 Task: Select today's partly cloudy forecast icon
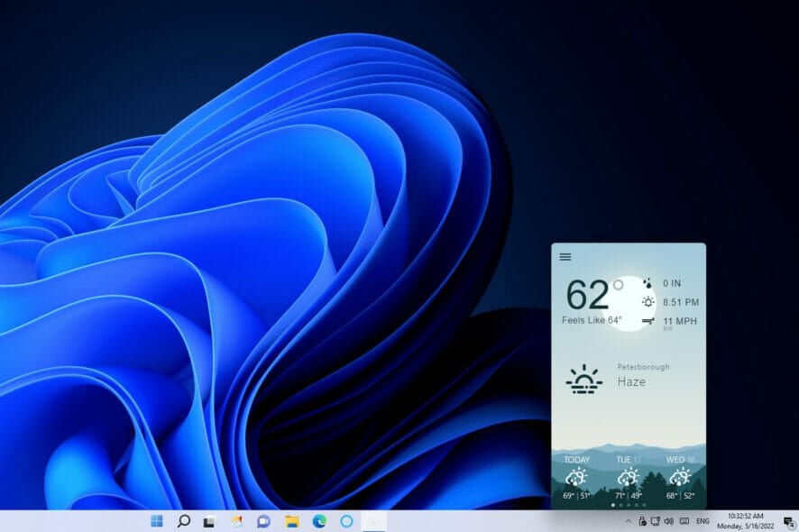(575, 476)
